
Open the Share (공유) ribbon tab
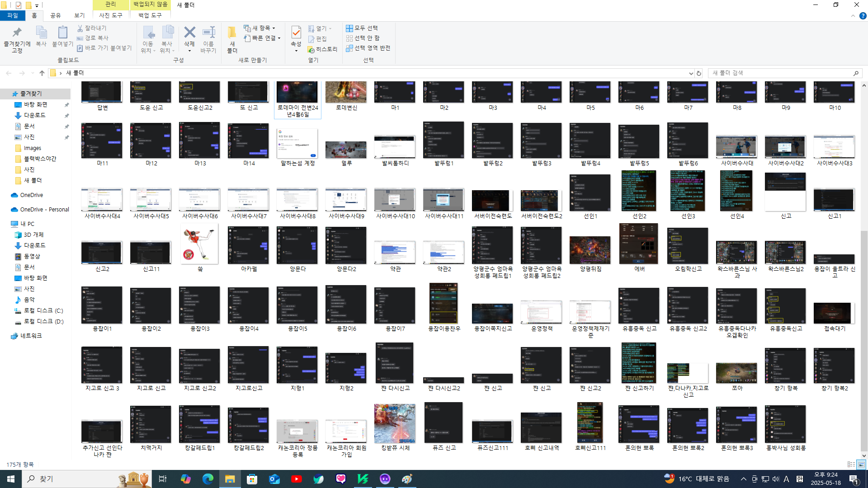point(56,15)
